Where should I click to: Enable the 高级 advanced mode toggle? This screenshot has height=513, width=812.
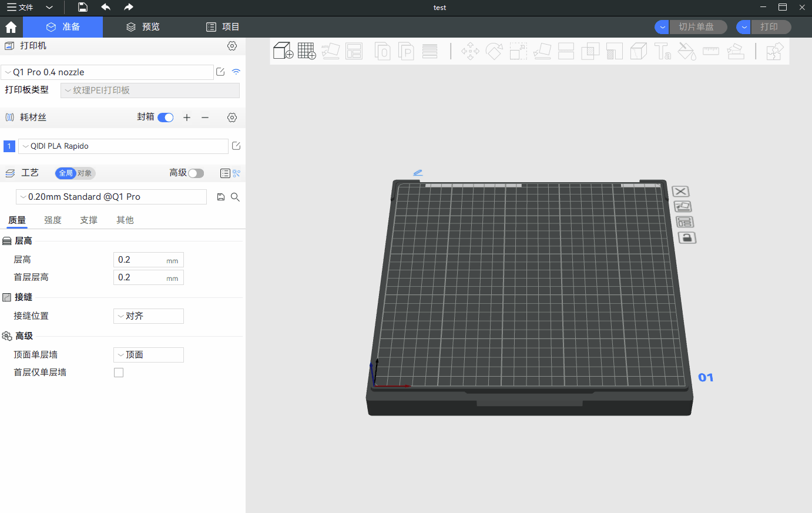pos(196,173)
